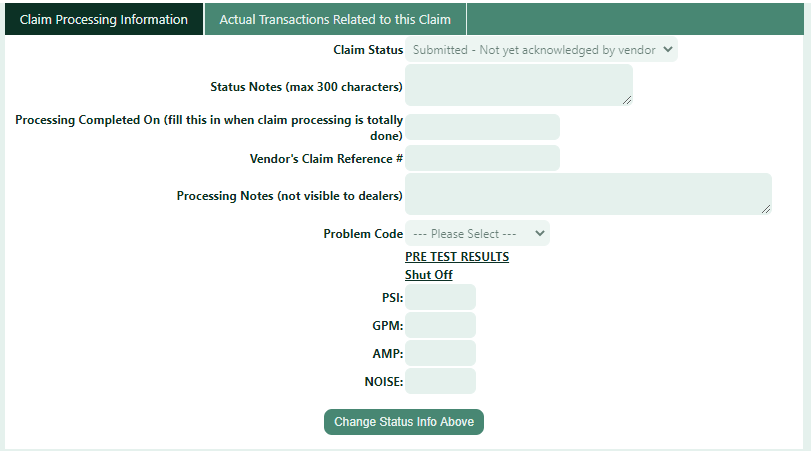Click the PRE TEST RESULTS underlined heading

(x=457, y=257)
